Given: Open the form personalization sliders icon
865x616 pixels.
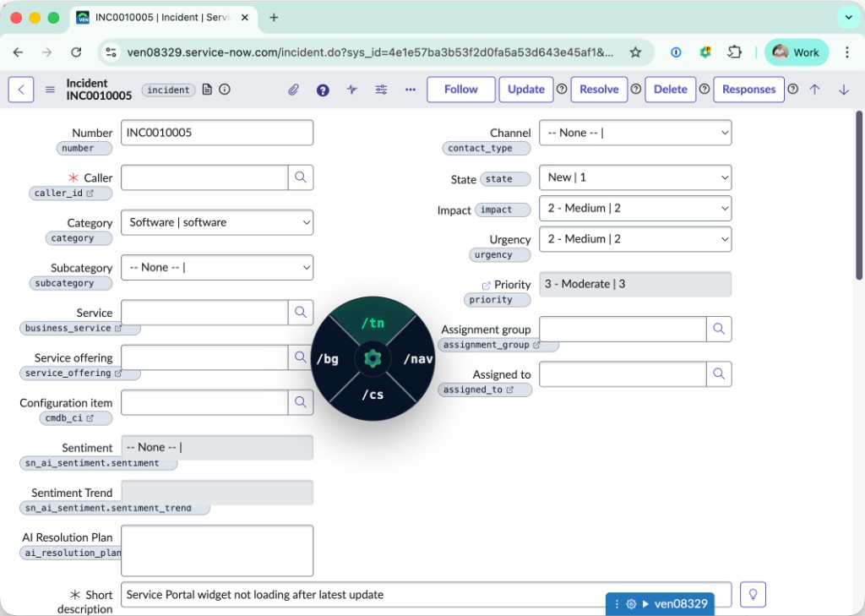Looking at the screenshot, I should pos(381,89).
